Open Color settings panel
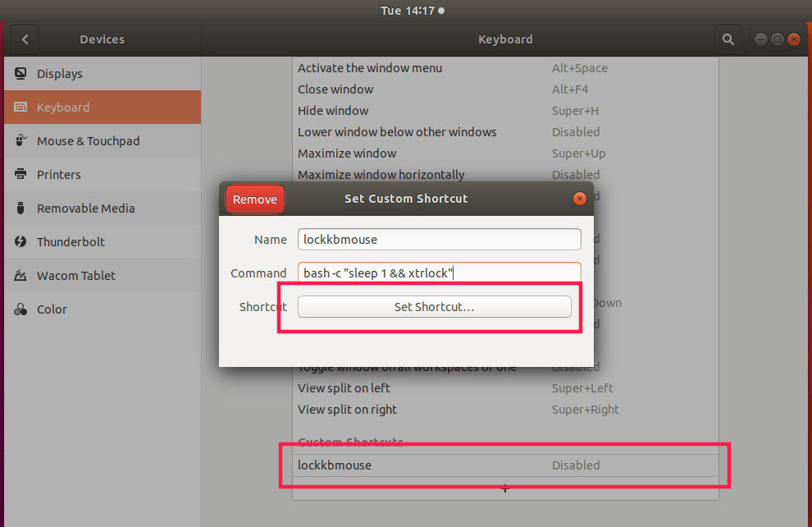 (103, 309)
